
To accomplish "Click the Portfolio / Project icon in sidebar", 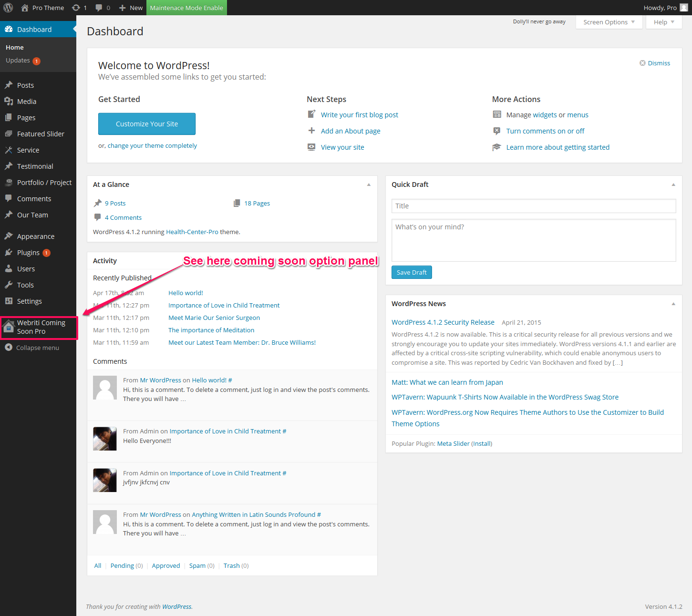I will tap(9, 182).
